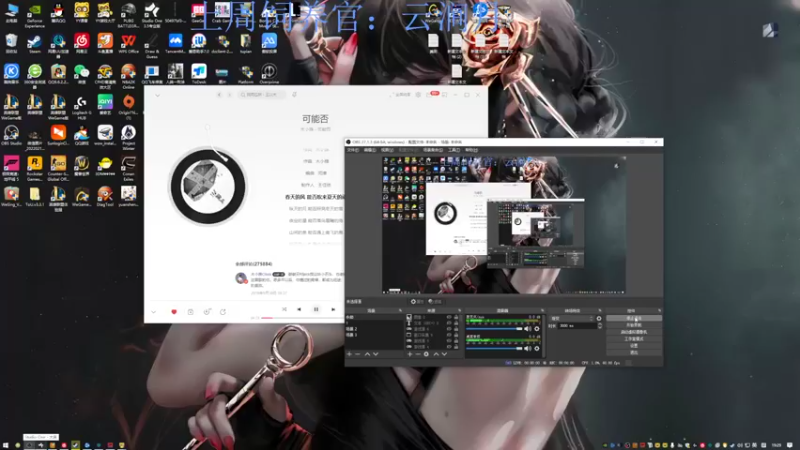Go to the previous track in music player

click(299, 309)
